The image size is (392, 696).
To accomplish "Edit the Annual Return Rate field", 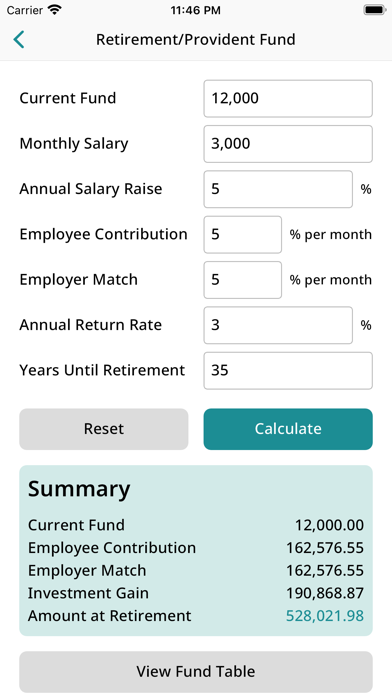I will tap(278, 325).
